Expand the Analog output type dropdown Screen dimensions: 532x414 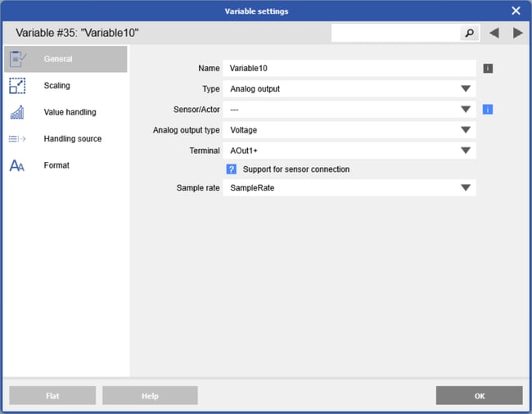point(465,129)
